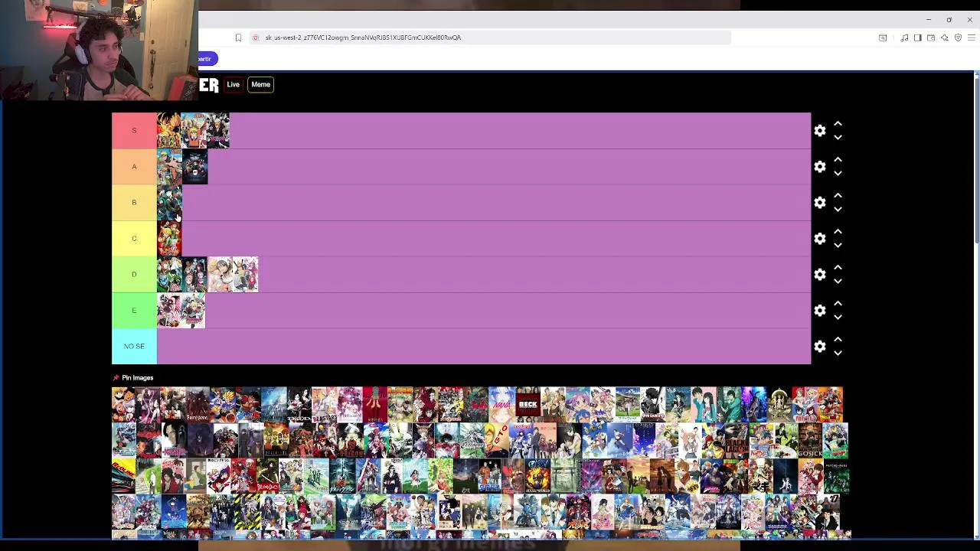Click the green D tier label
The height and width of the screenshot is (551, 980).
pos(134,275)
